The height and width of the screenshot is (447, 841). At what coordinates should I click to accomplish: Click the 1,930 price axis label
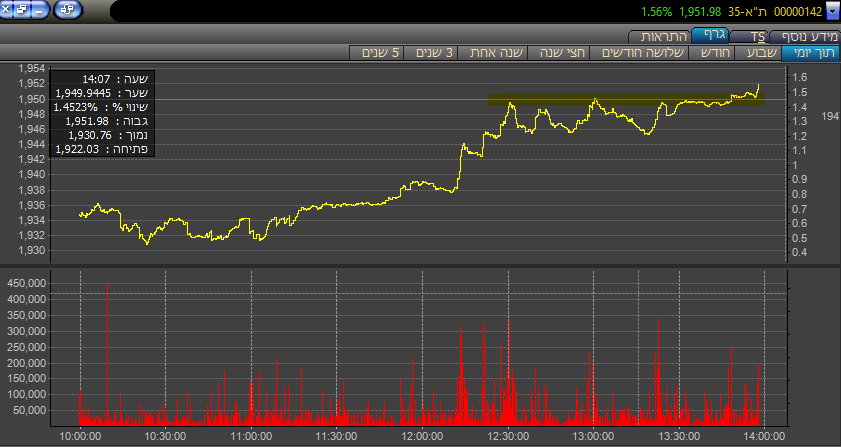31,251
